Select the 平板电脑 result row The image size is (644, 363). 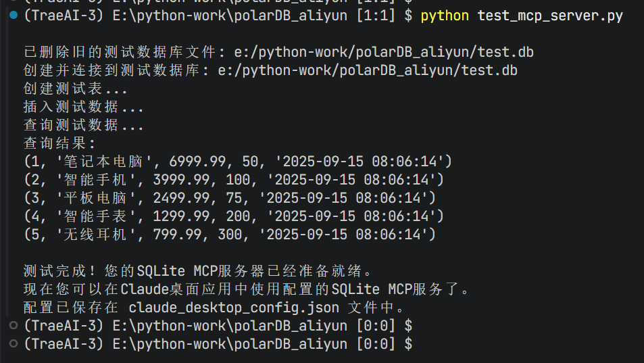coord(229,198)
